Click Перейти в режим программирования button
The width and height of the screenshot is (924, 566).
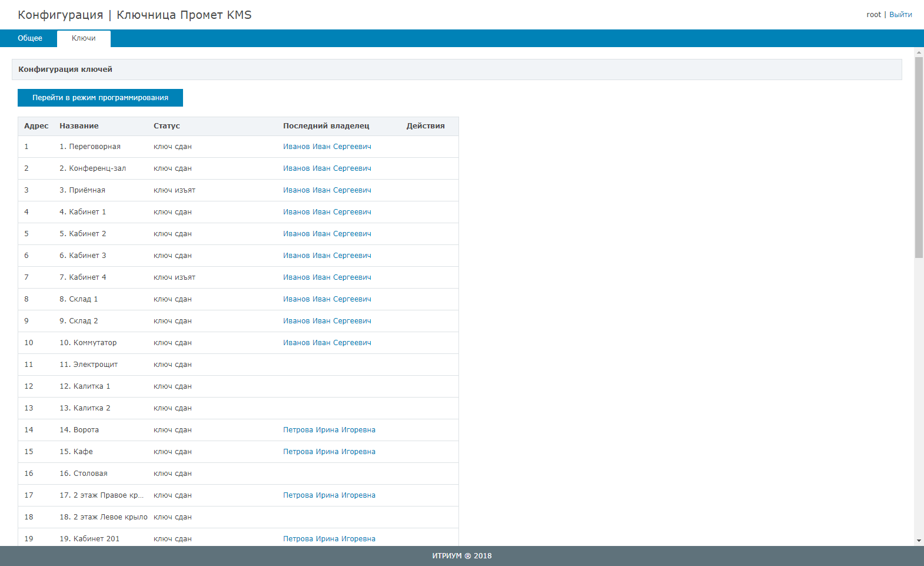[100, 98]
